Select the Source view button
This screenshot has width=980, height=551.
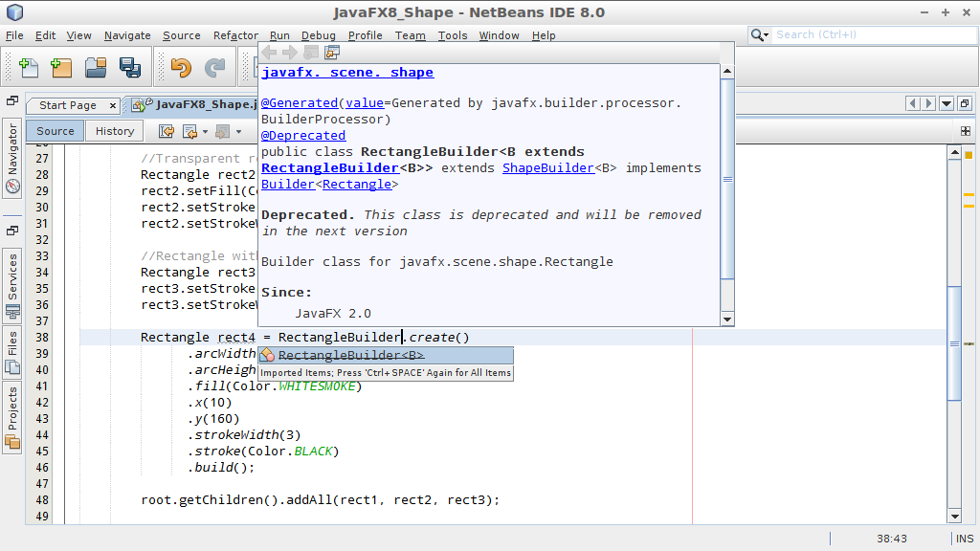[x=55, y=131]
